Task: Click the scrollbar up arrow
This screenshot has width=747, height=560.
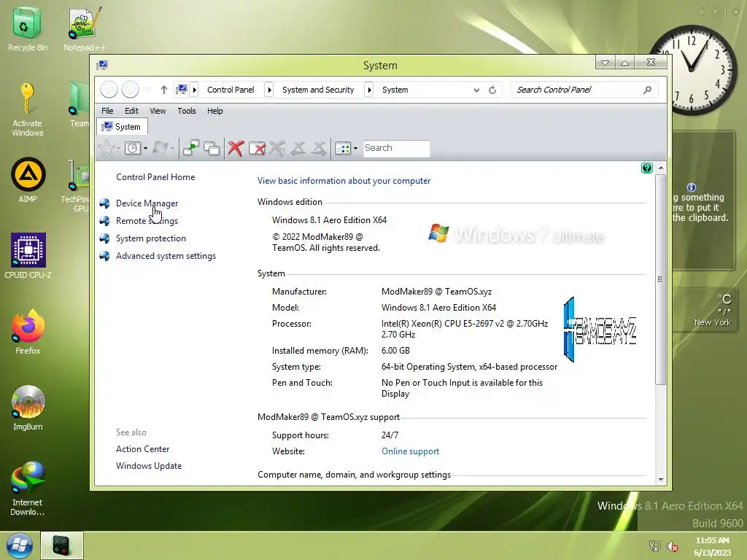Action: [x=660, y=168]
